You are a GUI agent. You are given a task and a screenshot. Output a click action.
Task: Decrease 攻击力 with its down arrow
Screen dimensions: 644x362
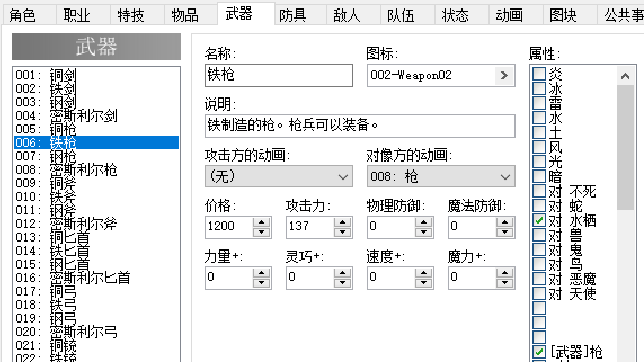[x=343, y=232]
